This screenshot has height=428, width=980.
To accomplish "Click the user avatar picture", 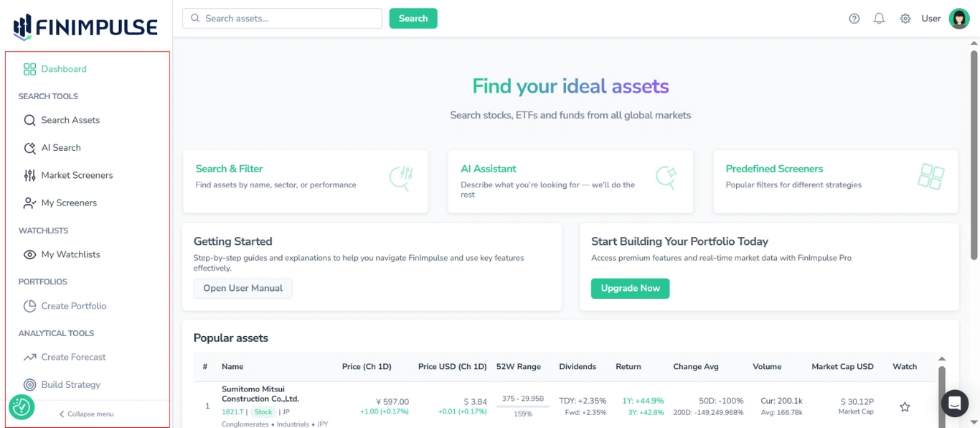I will click(959, 19).
